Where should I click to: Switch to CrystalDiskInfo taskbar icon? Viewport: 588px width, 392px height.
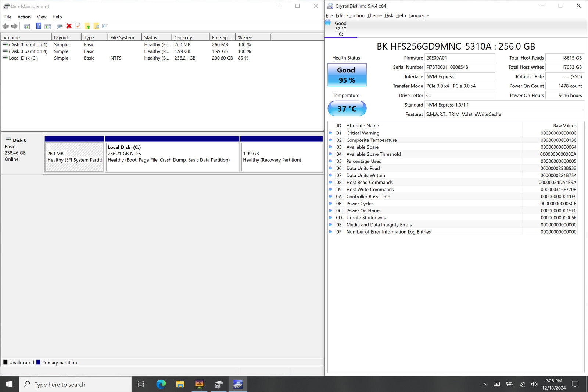coord(238,384)
